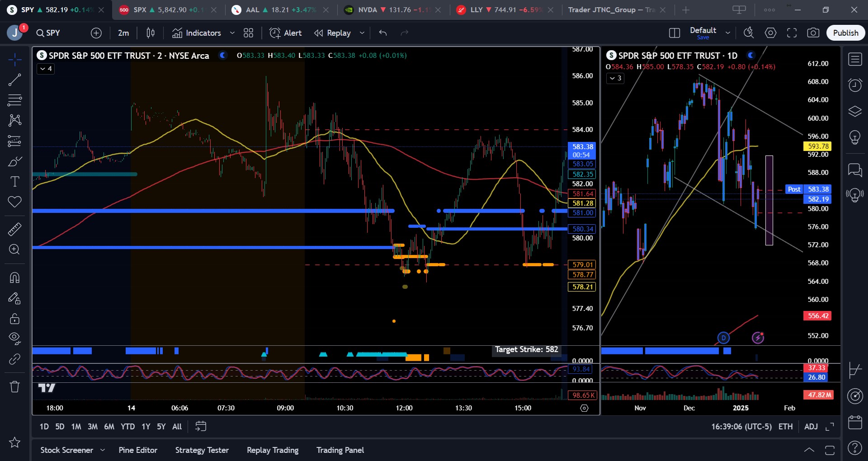This screenshot has height=461, width=868.
Task: Open the alerts clock panel
Action: point(855,85)
